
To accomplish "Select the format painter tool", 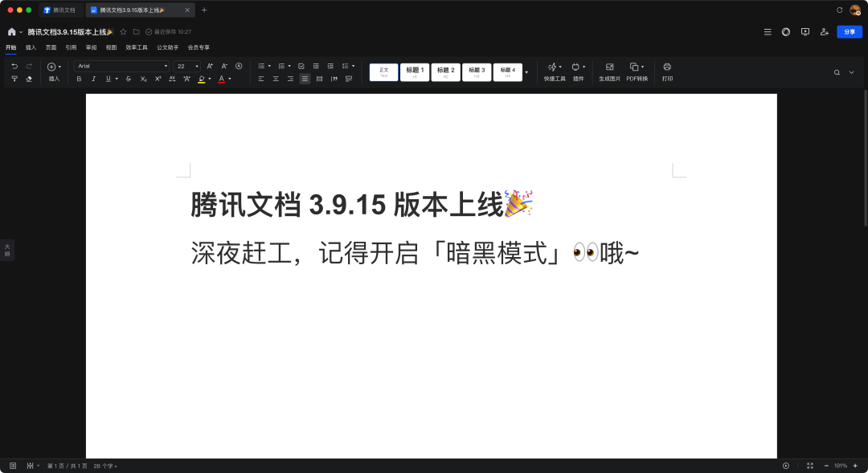I will [14, 80].
